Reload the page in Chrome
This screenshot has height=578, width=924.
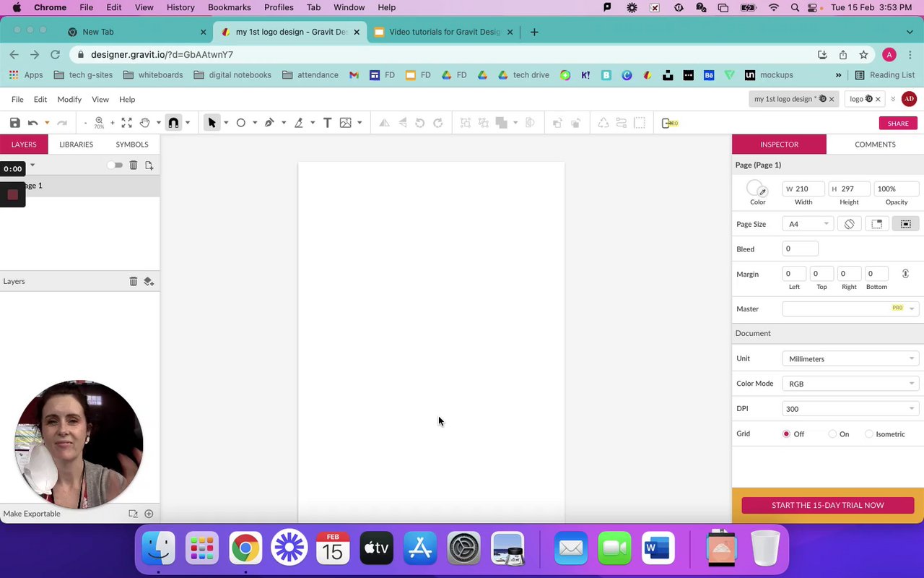click(x=55, y=54)
